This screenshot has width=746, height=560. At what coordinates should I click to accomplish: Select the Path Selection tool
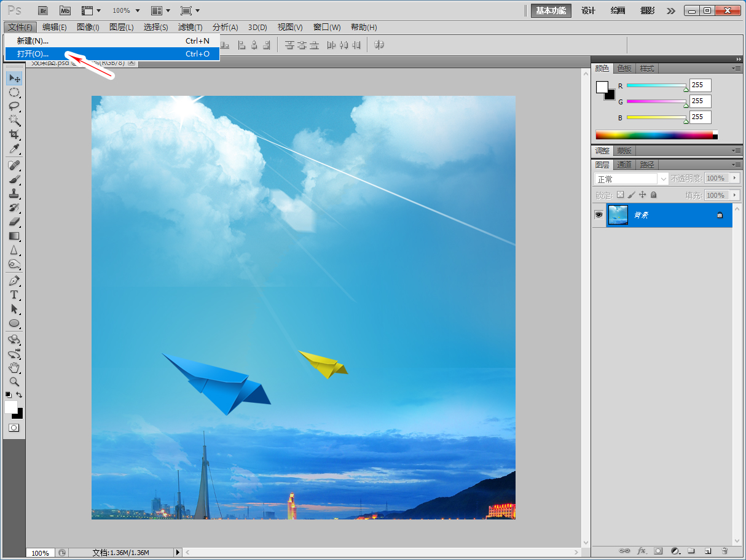(x=14, y=309)
